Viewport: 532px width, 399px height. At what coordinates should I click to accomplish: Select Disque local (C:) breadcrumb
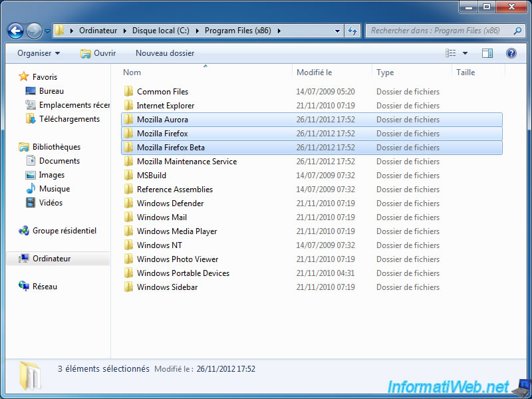(x=161, y=31)
